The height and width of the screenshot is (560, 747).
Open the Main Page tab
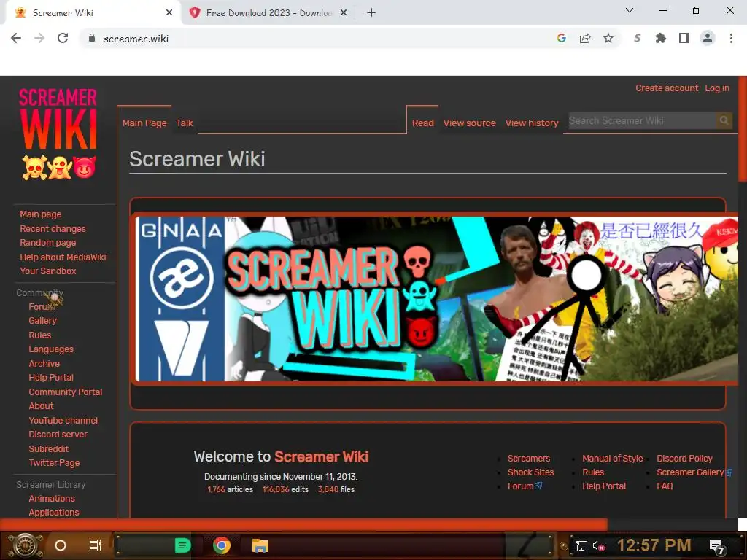[x=144, y=122]
